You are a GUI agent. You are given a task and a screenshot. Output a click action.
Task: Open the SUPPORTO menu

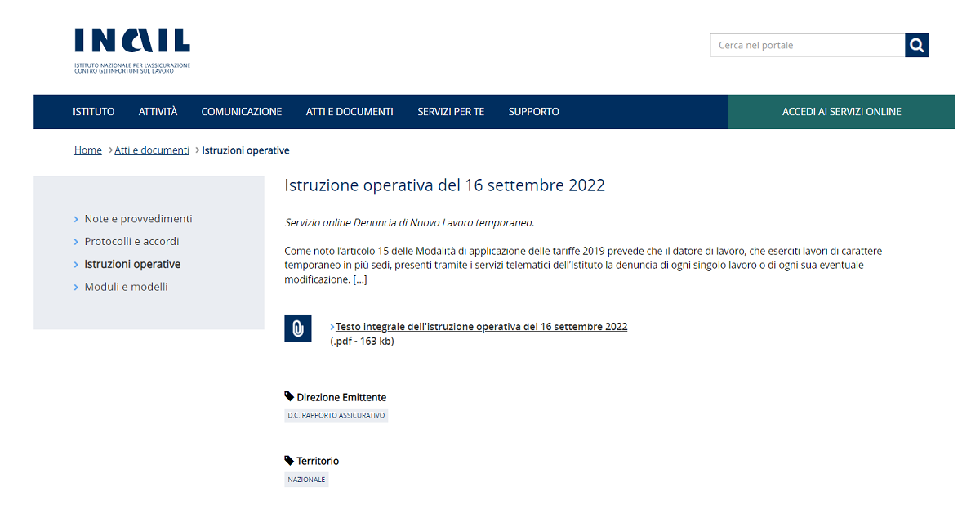[533, 112]
